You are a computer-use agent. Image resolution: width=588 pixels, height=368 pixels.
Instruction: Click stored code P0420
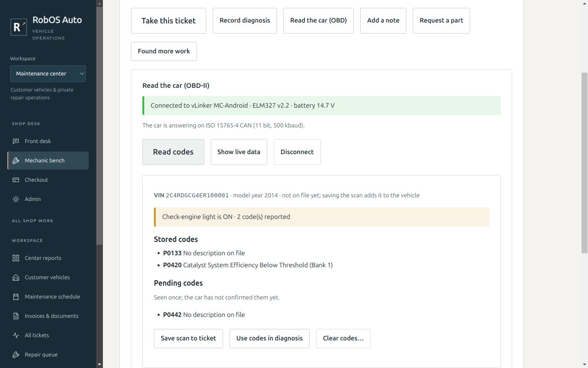172,265
